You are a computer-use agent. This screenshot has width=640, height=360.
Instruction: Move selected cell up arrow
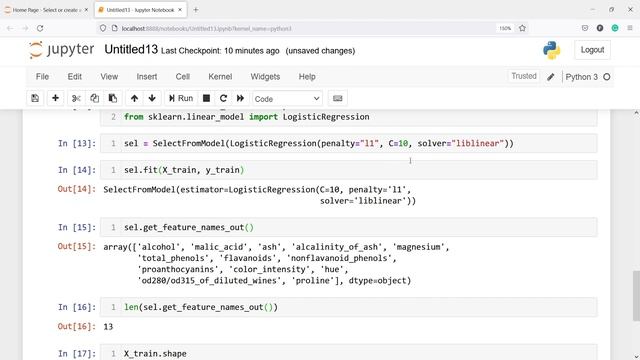tap(134, 98)
